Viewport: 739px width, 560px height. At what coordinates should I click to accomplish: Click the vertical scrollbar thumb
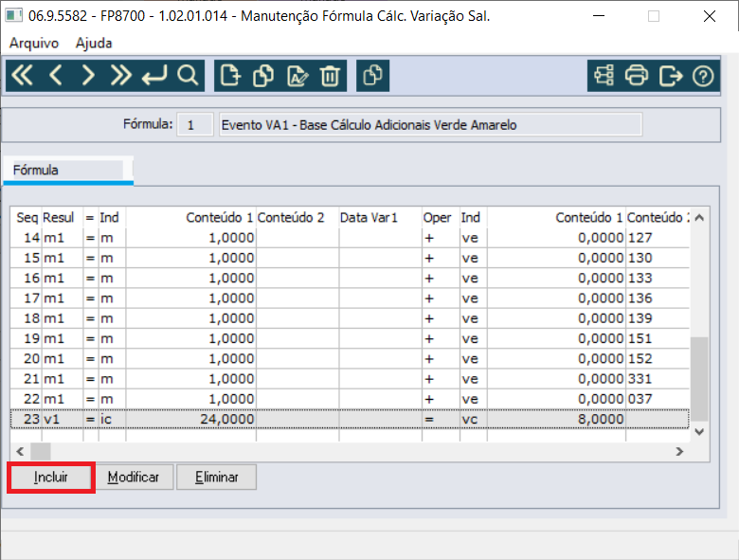point(699,378)
